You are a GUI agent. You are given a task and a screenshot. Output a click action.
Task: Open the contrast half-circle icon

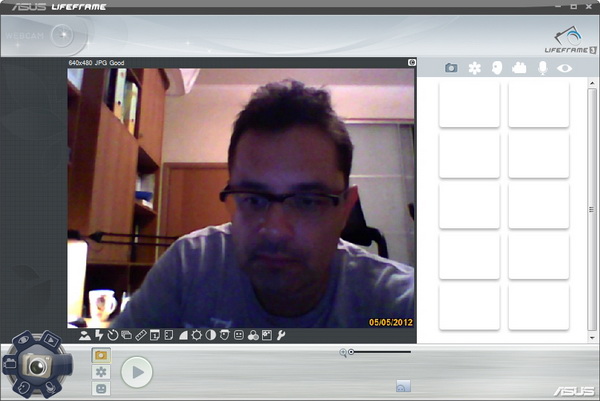pos(211,335)
